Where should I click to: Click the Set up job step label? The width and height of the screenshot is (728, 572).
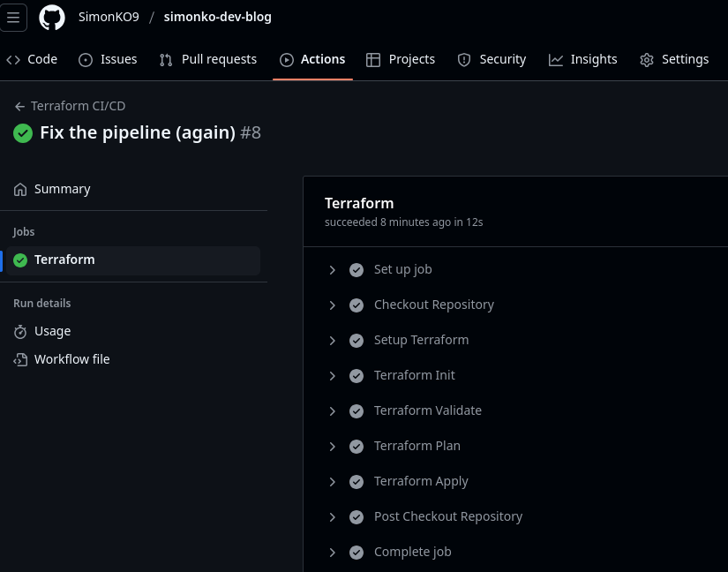click(403, 270)
